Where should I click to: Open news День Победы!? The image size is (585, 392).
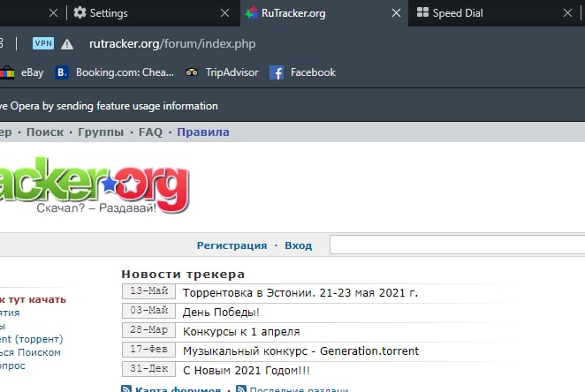pyautogui.click(x=221, y=313)
